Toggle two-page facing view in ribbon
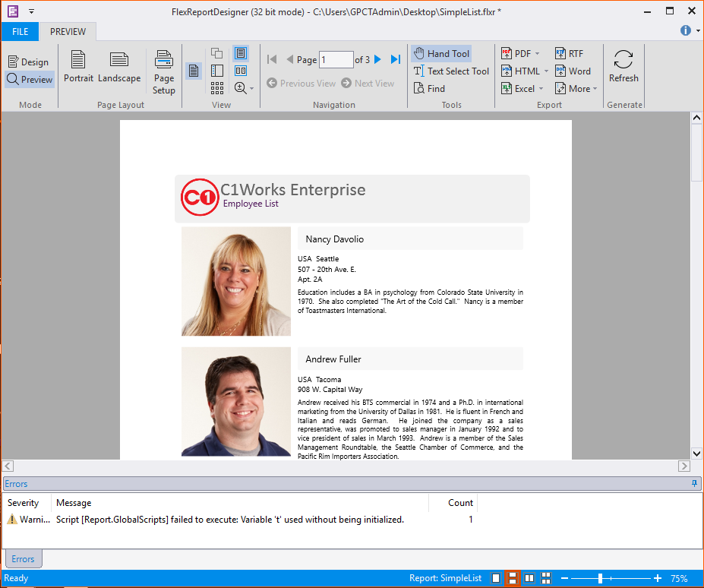This screenshot has width=704, height=588. point(241,71)
